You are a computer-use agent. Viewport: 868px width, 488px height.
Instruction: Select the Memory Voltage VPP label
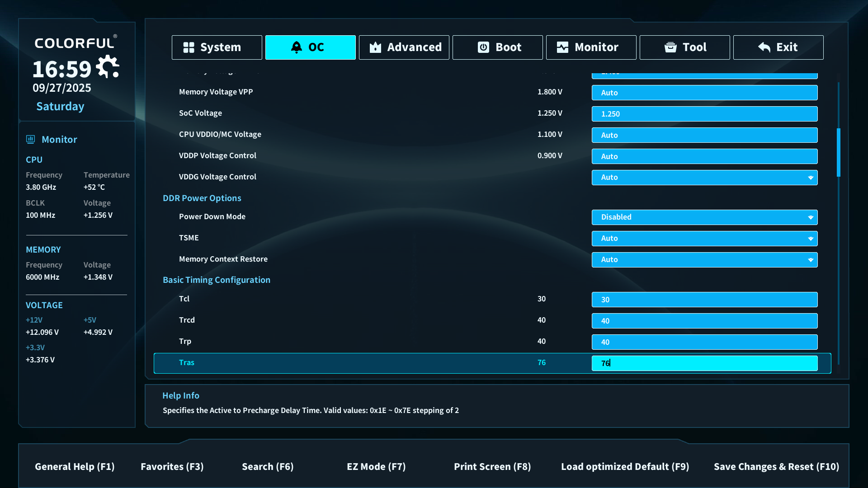click(216, 92)
